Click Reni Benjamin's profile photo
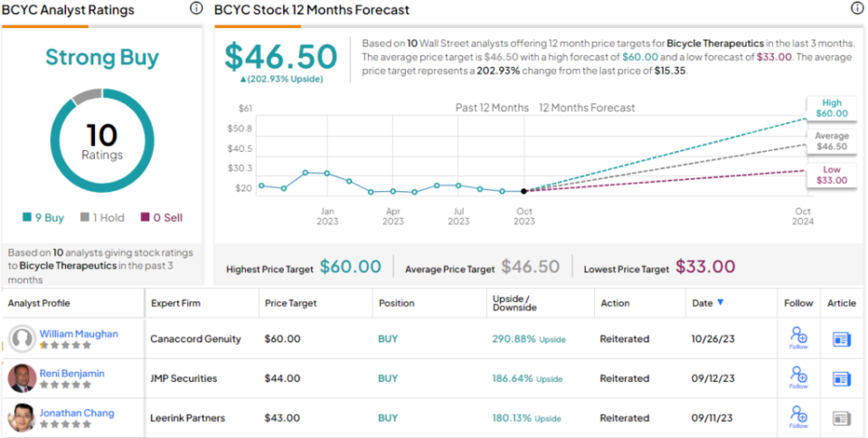This screenshot has height=438, width=868. [22, 378]
